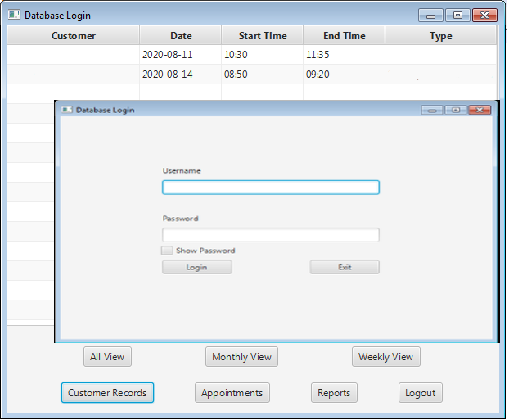Click the Exit button in login dialog
The width and height of the screenshot is (509, 420).
[345, 268]
